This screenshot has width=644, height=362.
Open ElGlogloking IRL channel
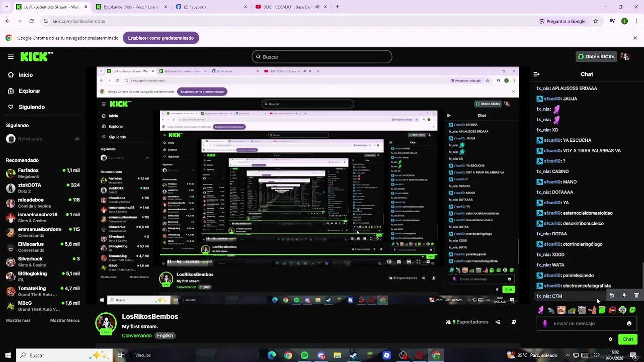[43, 277]
